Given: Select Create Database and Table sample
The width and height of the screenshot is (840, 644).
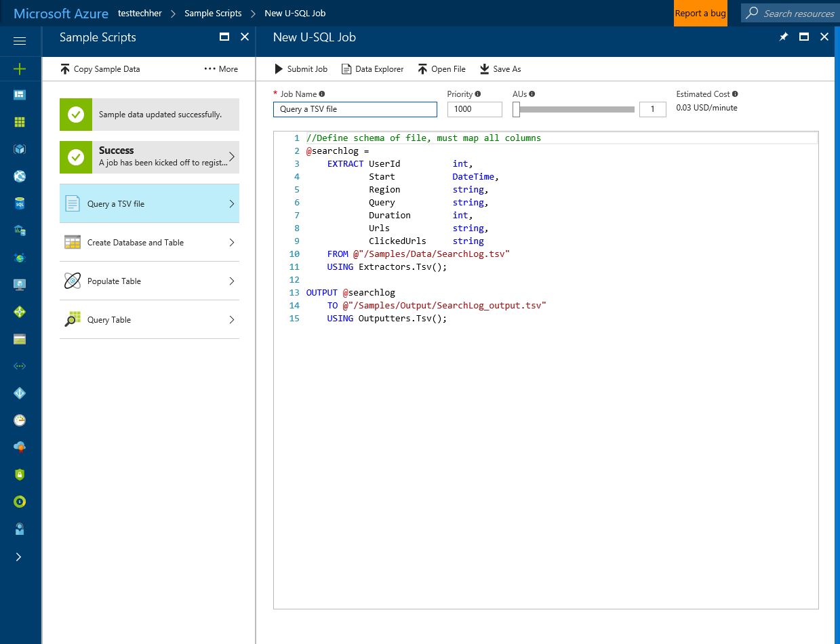Looking at the screenshot, I should coord(149,242).
